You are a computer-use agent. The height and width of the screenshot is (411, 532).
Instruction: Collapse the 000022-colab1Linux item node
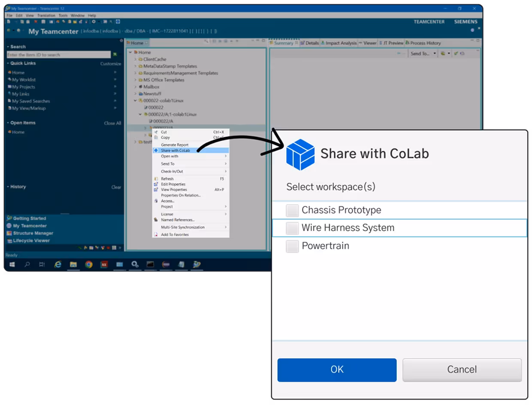[x=135, y=101]
